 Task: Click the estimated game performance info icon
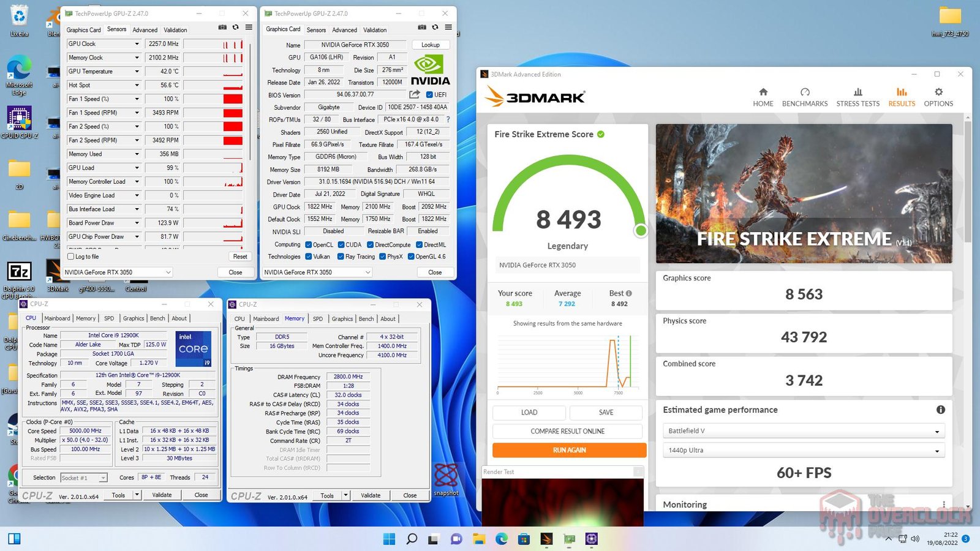pyautogui.click(x=940, y=410)
